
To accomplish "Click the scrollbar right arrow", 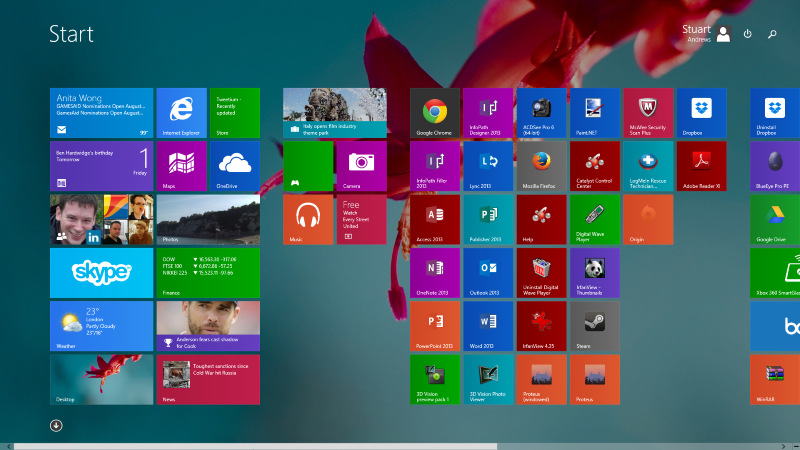I will coord(784,446).
